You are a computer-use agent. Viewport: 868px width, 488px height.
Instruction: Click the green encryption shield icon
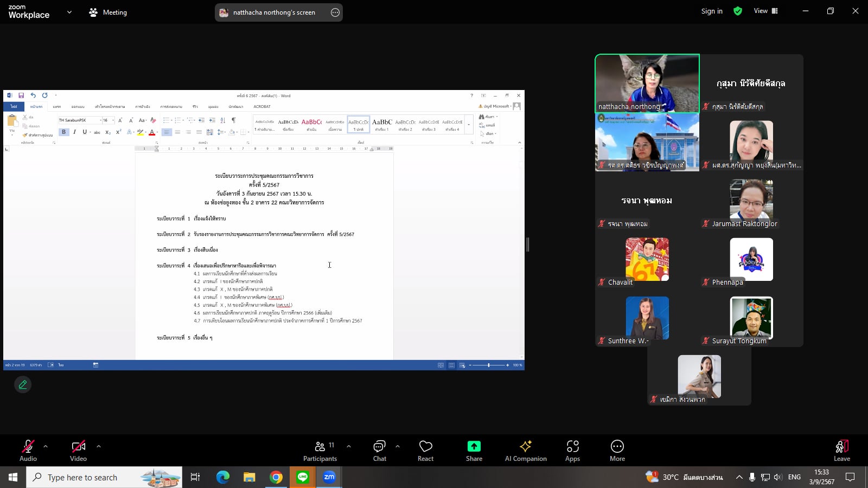coord(738,11)
